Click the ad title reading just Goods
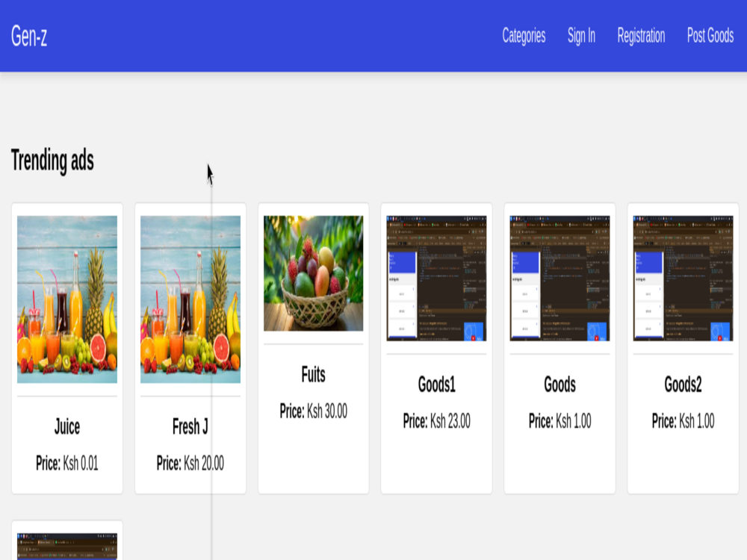This screenshot has height=560, width=747. tap(560, 385)
